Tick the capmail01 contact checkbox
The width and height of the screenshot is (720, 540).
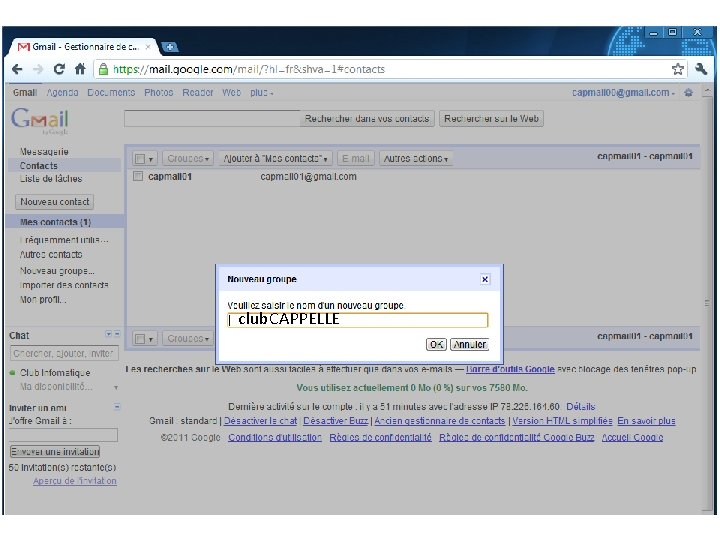click(x=138, y=176)
